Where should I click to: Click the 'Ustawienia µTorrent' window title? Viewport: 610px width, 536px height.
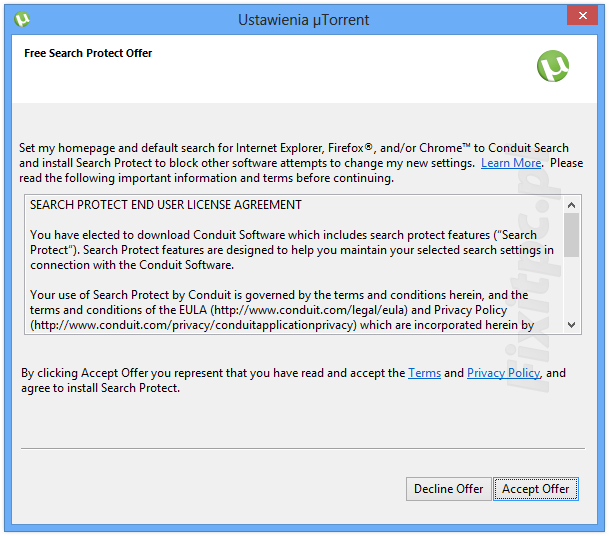click(303, 20)
